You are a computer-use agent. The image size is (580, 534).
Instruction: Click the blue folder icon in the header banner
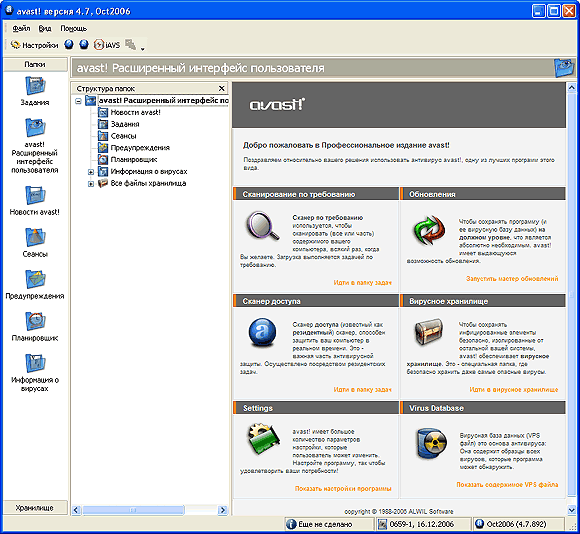click(564, 67)
